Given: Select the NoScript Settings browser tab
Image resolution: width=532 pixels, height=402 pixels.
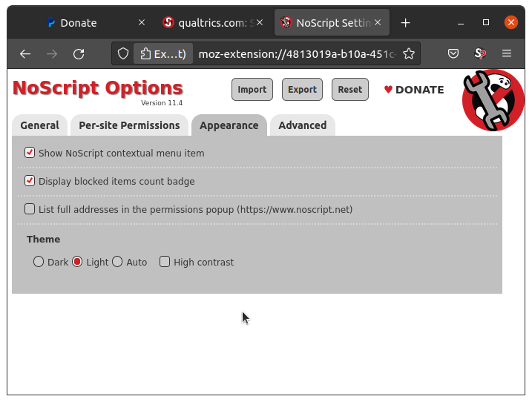Looking at the screenshot, I should tap(332, 23).
